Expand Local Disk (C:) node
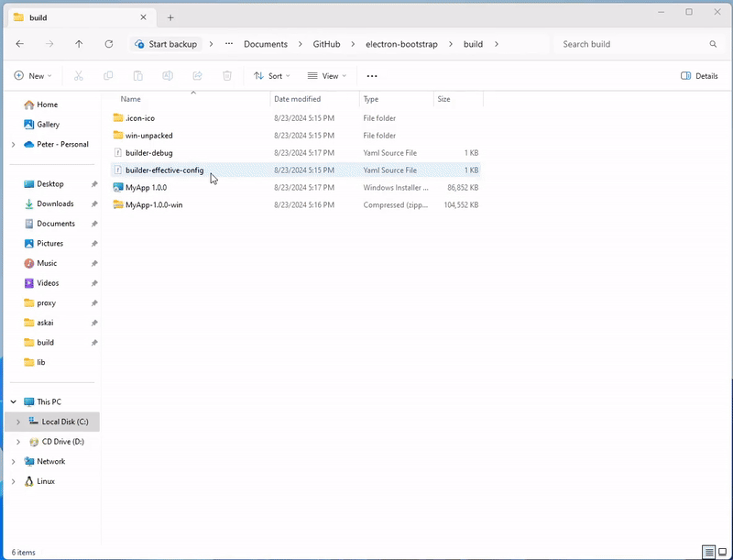 coord(18,422)
